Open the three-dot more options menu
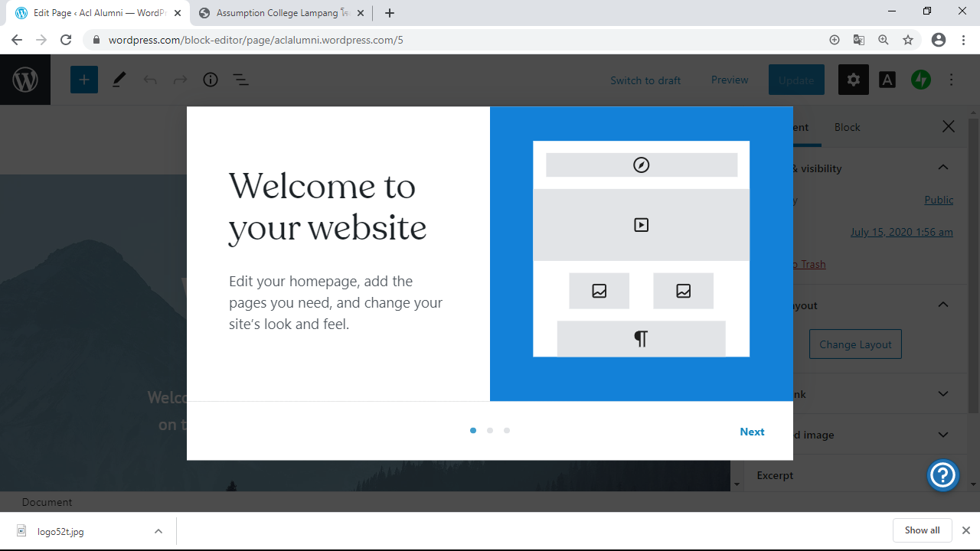 [x=952, y=80]
